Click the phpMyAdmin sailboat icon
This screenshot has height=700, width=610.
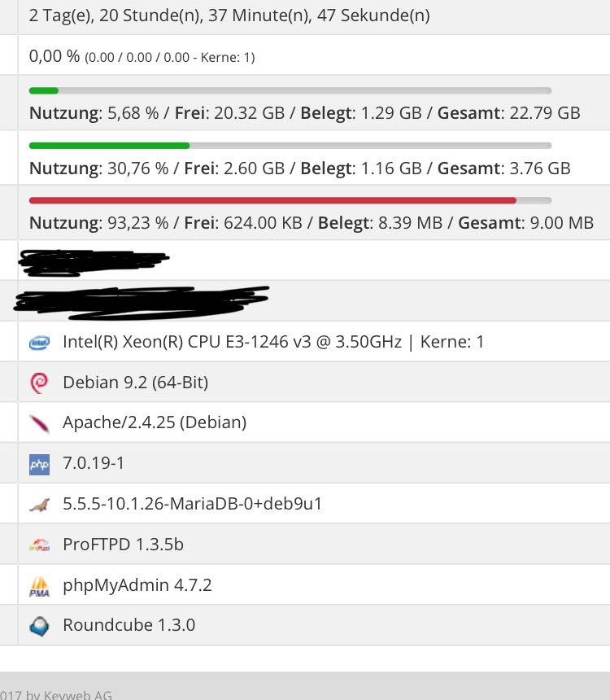tap(39, 586)
